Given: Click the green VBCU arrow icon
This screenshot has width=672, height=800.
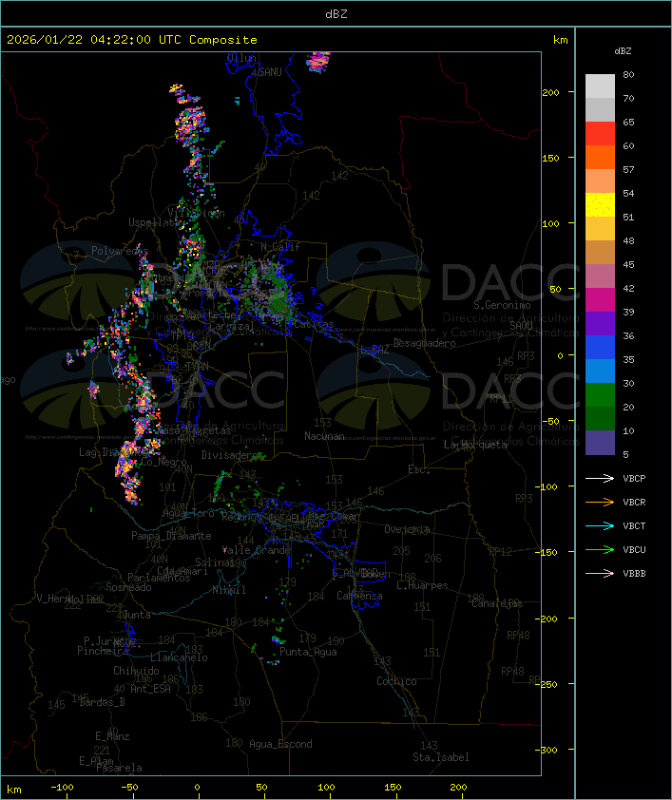Looking at the screenshot, I should [x=600, y=549].
